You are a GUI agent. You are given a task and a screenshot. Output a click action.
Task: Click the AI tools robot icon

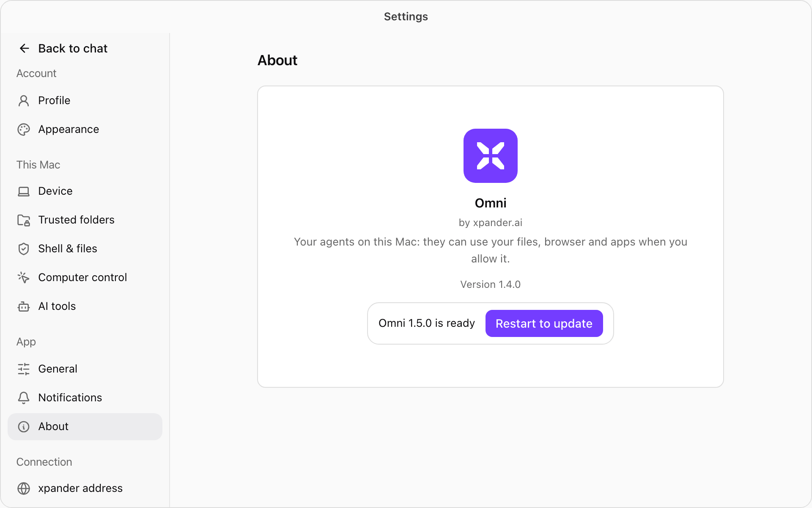(24, 306)
